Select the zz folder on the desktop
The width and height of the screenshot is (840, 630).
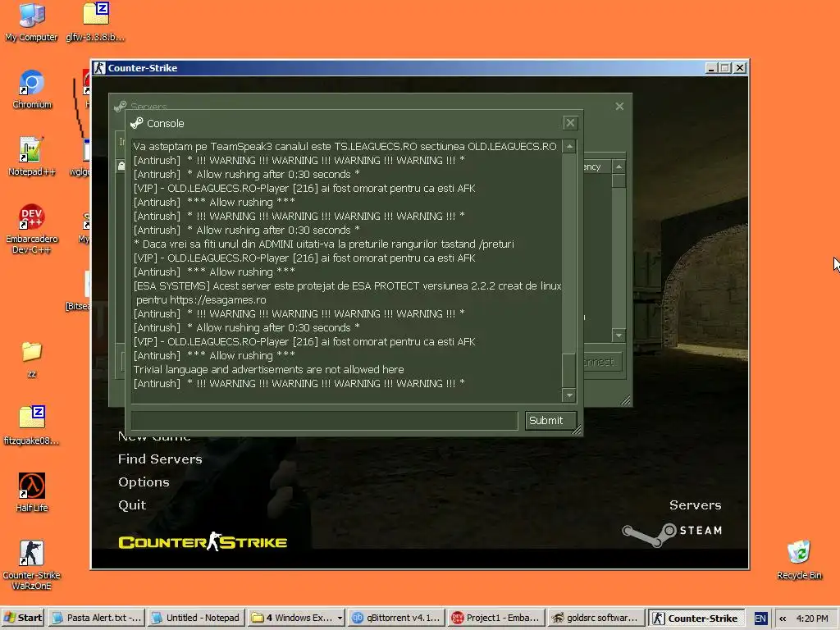32,359
